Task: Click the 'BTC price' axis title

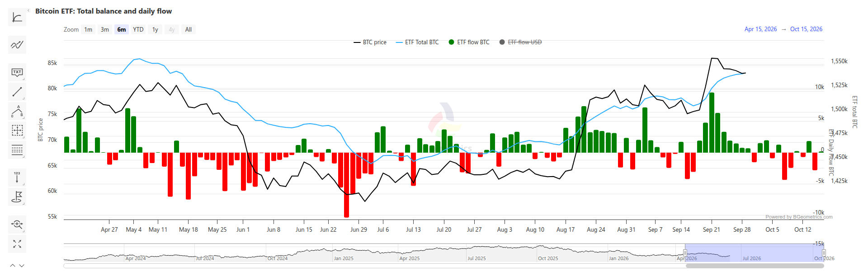Action: tap(40, 130)
